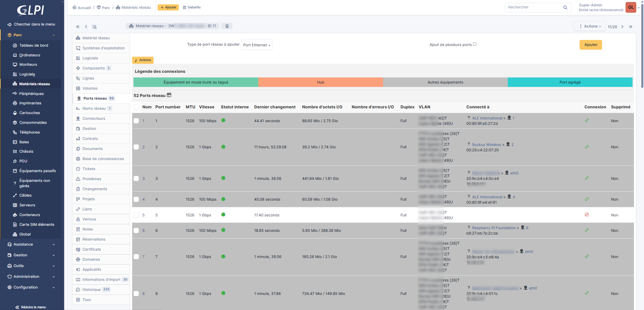Check the select-all ports header checkbox
Screen dimensions: 644x310
(136, 107)
